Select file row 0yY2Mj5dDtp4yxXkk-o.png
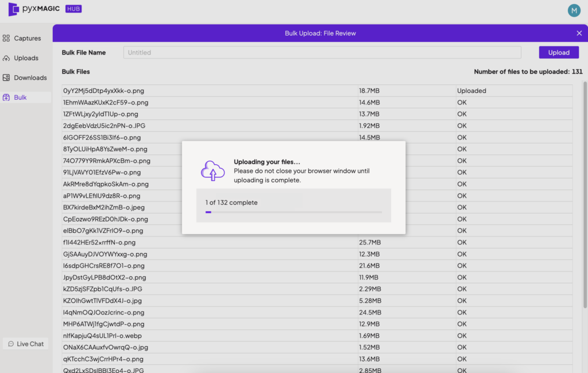The image size is (588, 373). [x=210, y=91]
